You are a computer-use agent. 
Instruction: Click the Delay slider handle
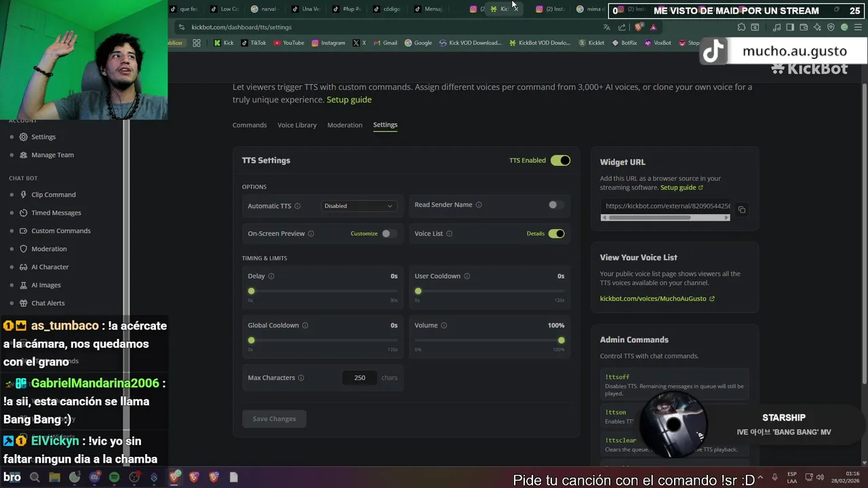click(252, 291)
